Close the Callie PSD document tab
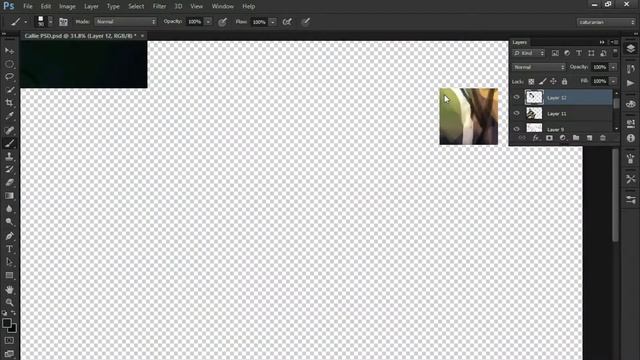 [x=142, y=36]
